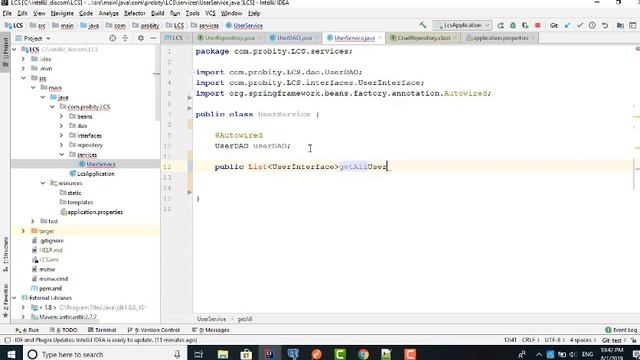Select .gitignore file in the tree
The width and height of the screenshot is (640, 360).
click(x=51, y=240)
